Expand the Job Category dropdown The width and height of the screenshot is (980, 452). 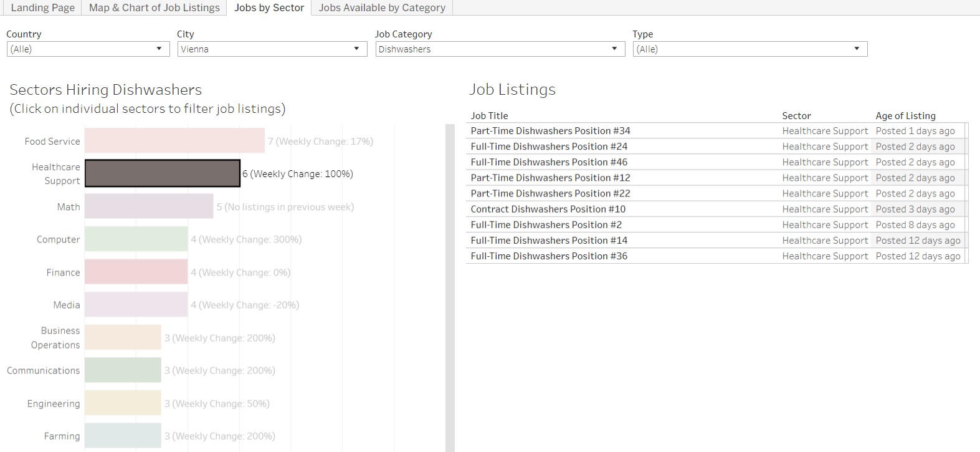tap(500, 49)
